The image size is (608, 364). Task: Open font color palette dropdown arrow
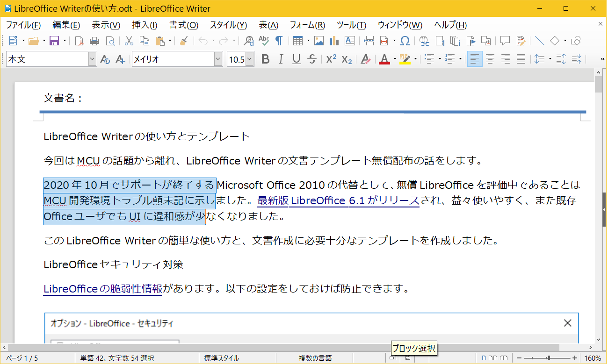(x=395, y=59)
